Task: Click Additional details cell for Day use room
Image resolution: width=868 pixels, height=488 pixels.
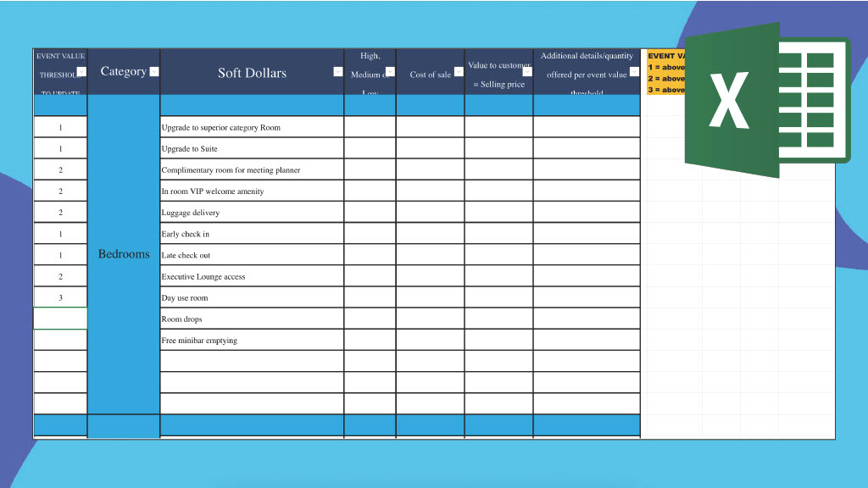Action: 587,297
